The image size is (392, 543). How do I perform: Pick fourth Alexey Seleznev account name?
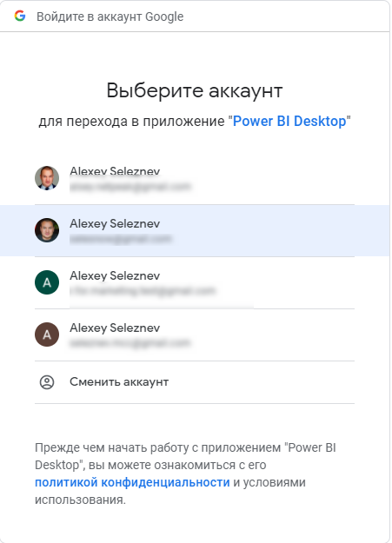click(x=115, y=328)
